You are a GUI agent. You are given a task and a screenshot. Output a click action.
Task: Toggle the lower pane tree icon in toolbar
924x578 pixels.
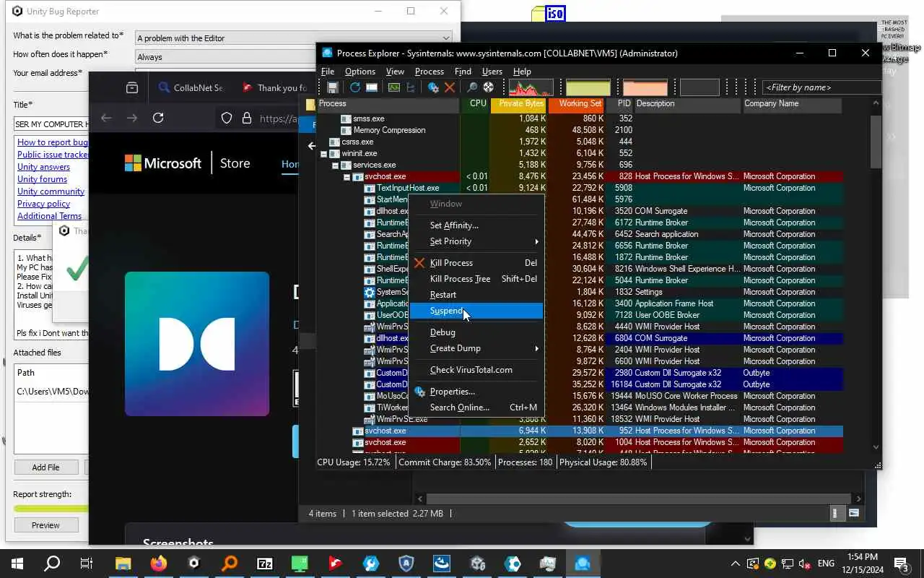pos(411,87)
